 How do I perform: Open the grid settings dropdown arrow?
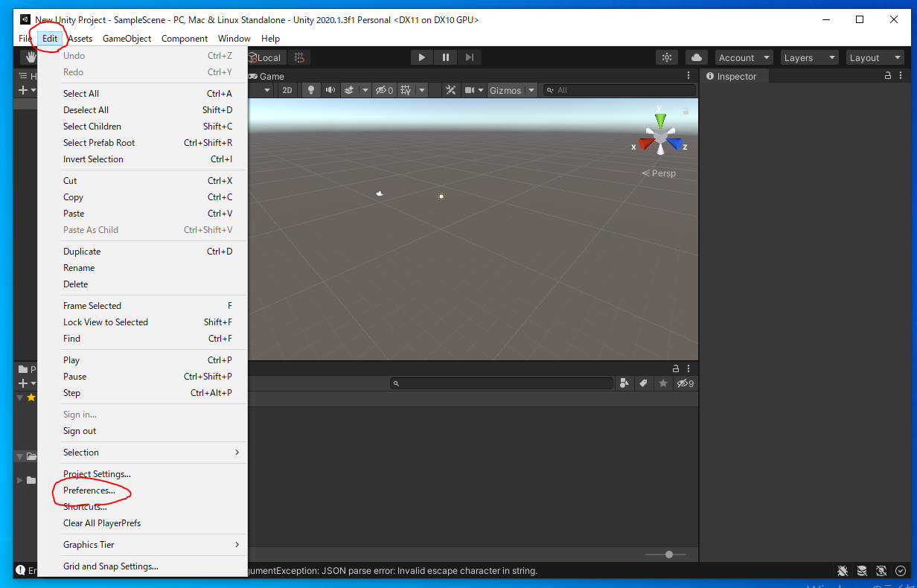pos(422,90)
